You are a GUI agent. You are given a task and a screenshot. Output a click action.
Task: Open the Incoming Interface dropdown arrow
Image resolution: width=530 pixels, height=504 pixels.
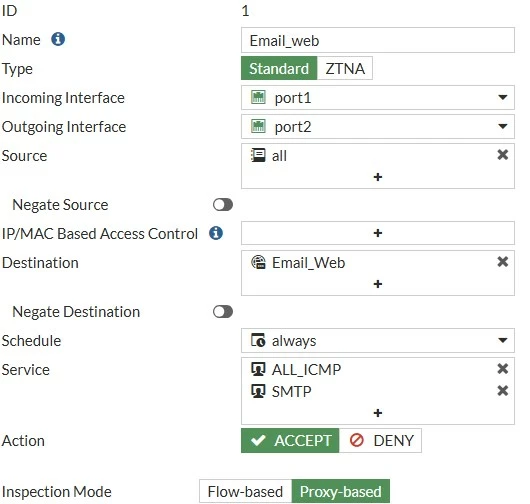click(503, 97)
